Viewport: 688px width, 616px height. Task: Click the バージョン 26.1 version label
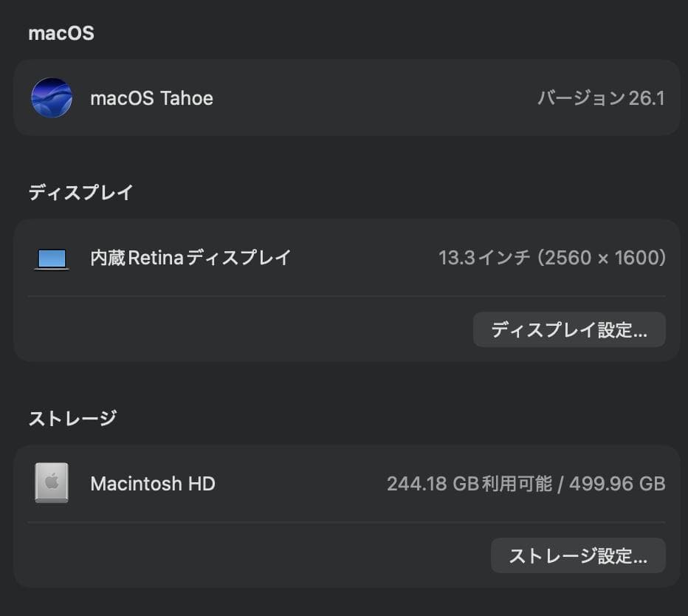click(601, 97)
